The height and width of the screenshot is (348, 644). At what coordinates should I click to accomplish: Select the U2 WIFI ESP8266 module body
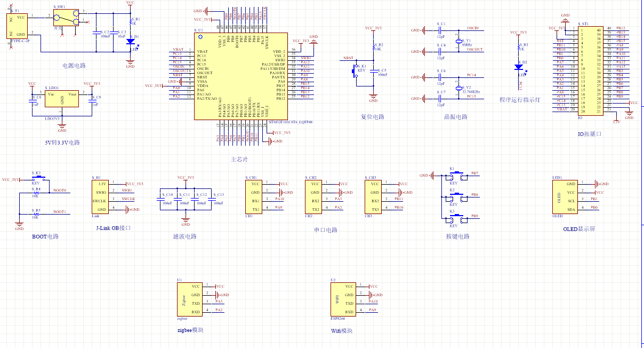coord(344,299)
